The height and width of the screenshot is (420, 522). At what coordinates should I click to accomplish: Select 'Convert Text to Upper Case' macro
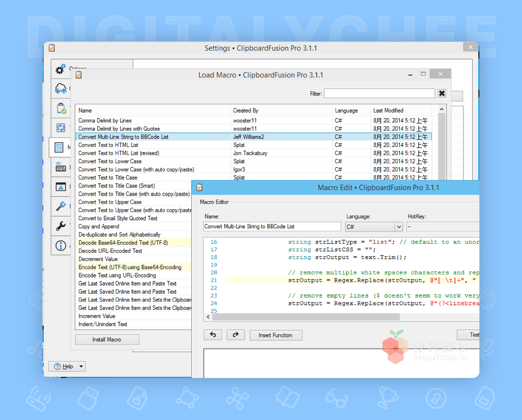pyautogui.click(x=134, y=202)
